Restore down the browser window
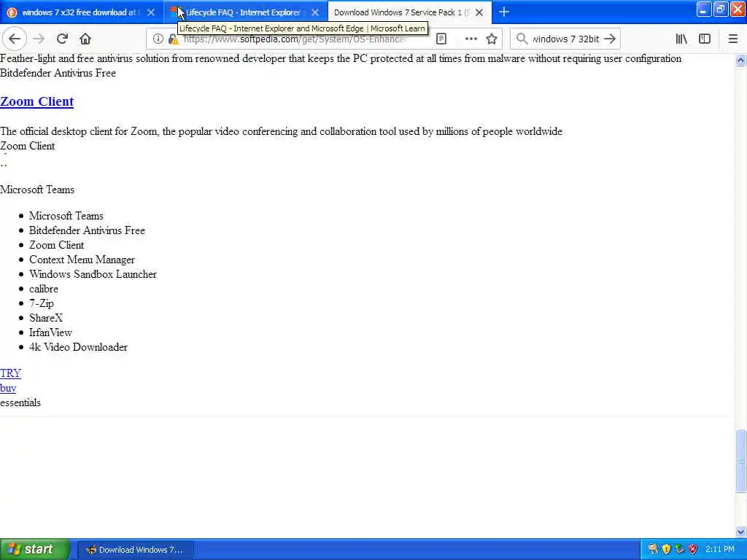This screenshot has height=560, width=747. point(720,9)
